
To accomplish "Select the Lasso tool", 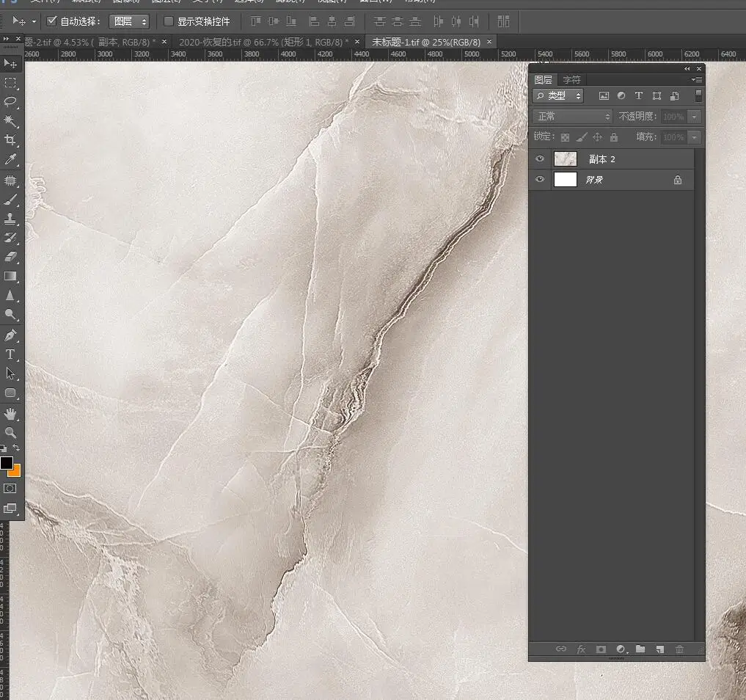I will (x=10, y=102).
